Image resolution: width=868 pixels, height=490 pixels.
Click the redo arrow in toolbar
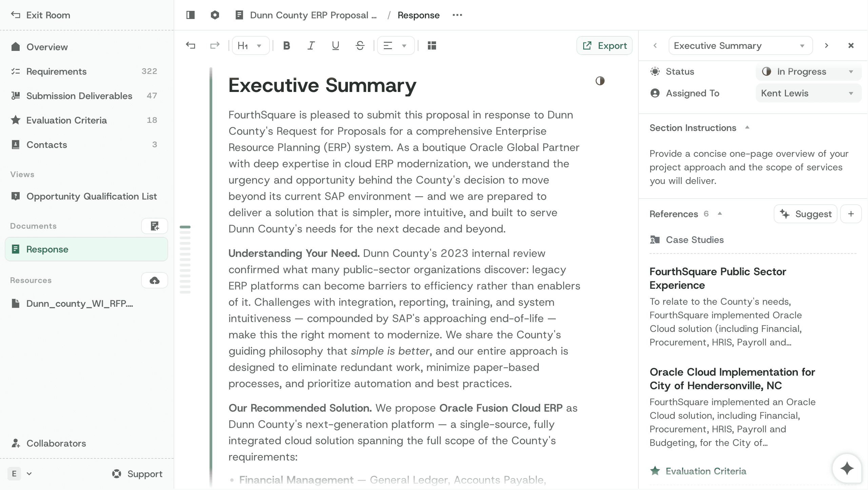[x=215, y=45]
